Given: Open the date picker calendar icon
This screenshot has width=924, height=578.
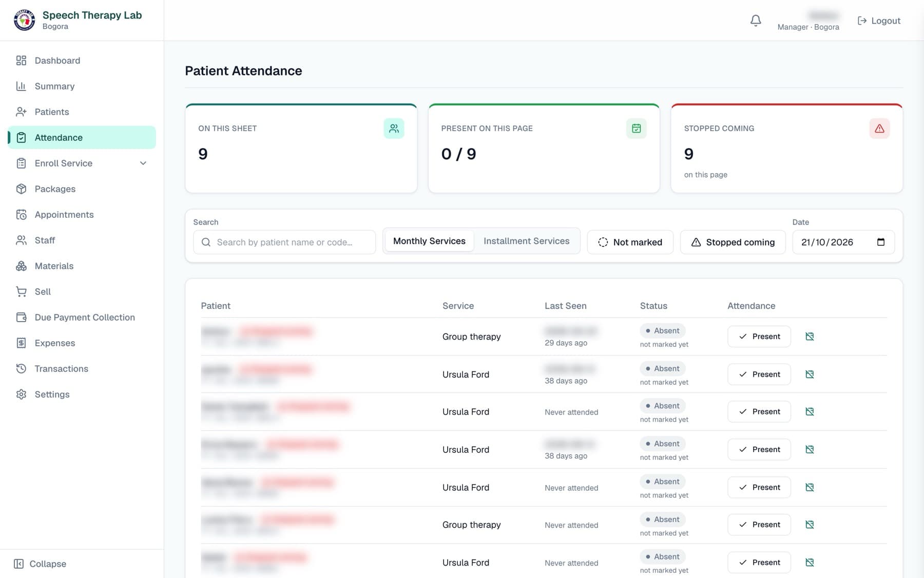Looking at the screenshot, I should 881,242.
